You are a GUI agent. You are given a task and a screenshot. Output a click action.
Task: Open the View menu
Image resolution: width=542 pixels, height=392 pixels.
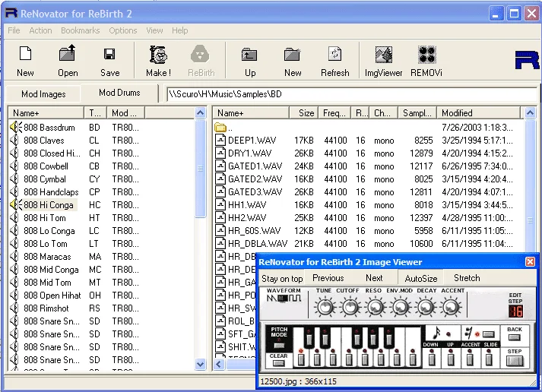click(154, 30)
